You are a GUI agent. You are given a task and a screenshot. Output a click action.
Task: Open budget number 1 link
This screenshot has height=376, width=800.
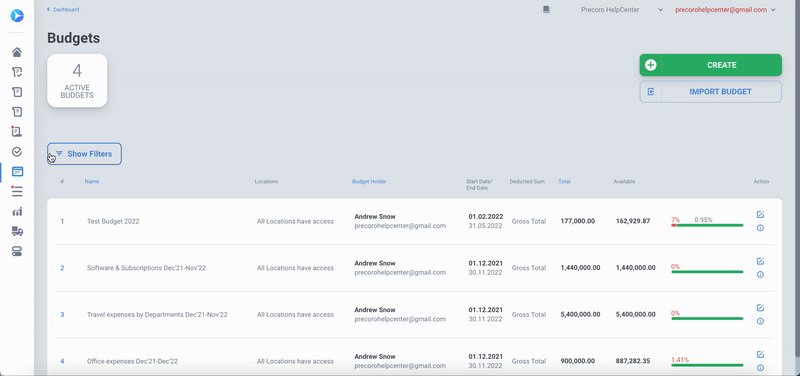tap(62, 221)
